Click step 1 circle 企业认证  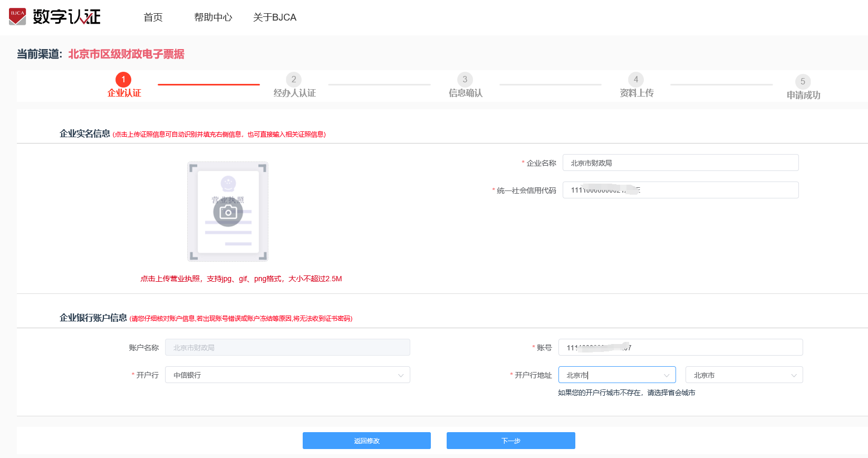(123, 80)
